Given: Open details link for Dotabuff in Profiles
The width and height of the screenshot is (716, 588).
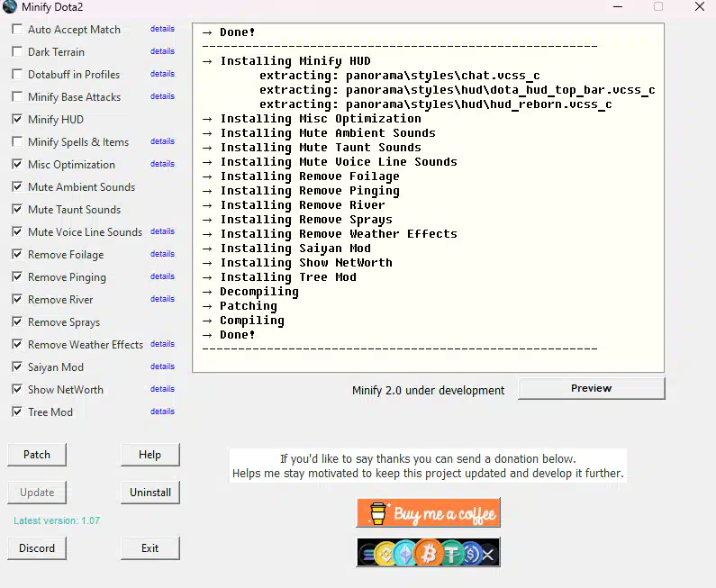Looking at the screenshot, I should 162,74.
